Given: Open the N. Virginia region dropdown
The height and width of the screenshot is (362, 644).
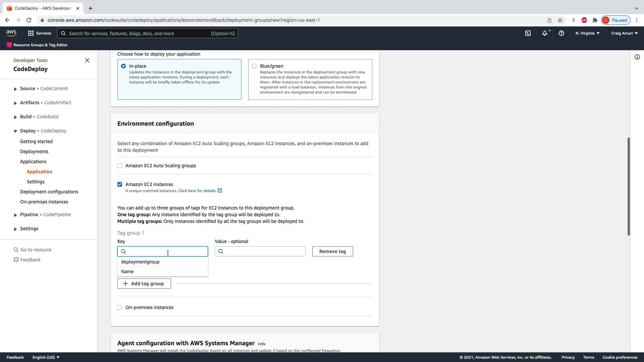Looking at the screenshot, I should [587, 33].
